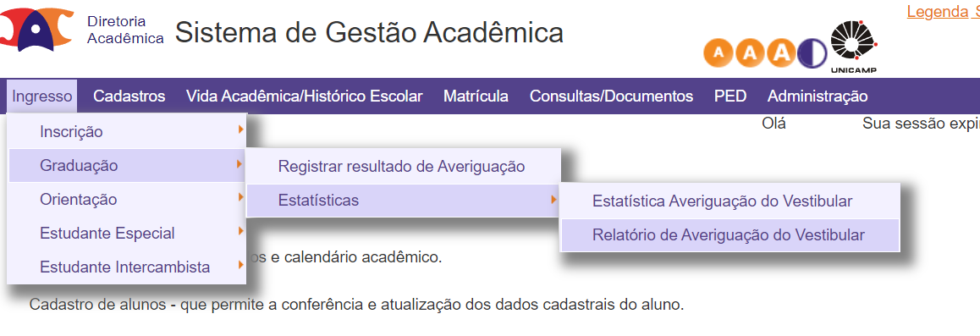Open the Legenda link

click(x=937, y=11)
